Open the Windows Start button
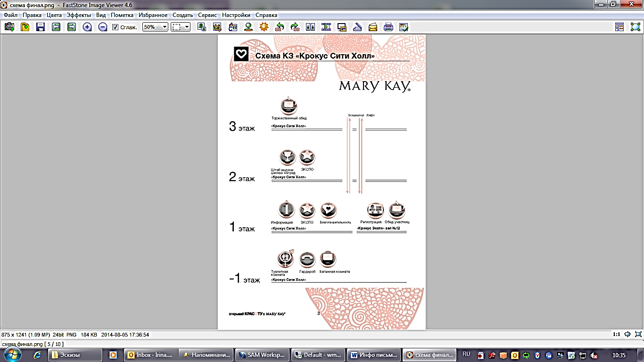644x362 pixels. point(12,354)
